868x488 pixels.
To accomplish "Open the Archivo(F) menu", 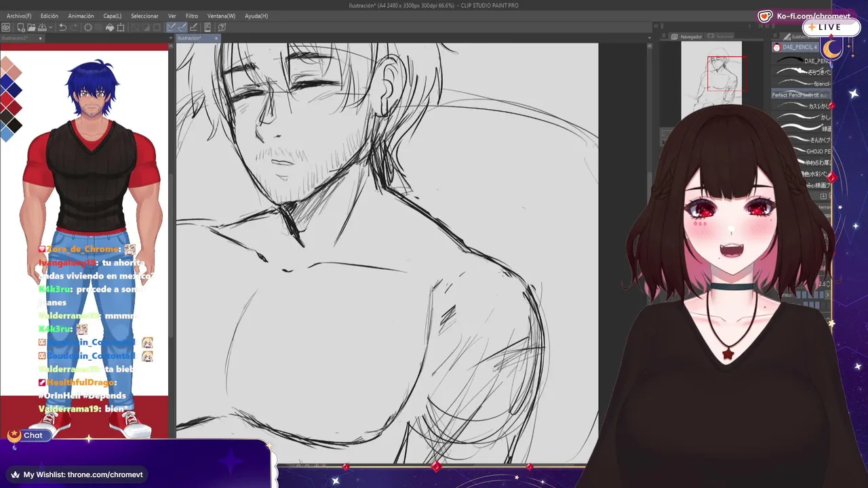I will tap(18, 16).
